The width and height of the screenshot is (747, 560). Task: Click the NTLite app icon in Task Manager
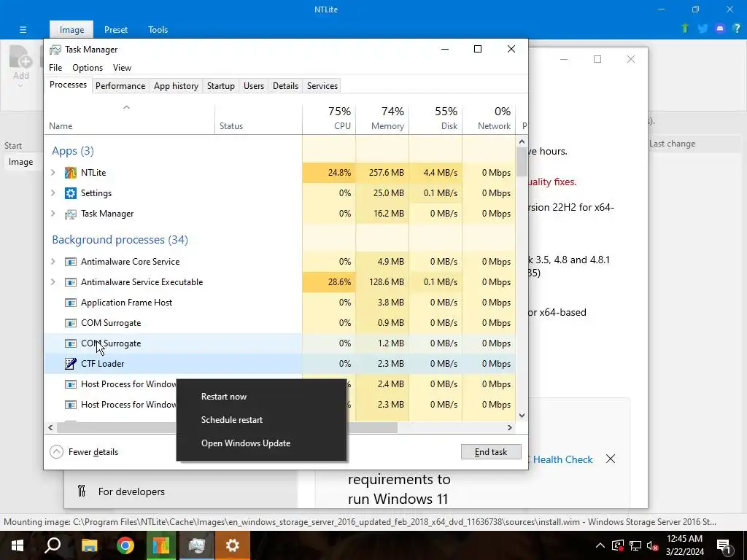click(71, 172)
